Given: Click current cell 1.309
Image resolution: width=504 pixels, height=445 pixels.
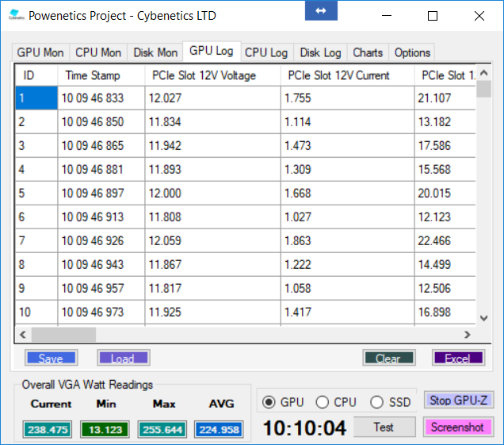Looking at the screenshot, I should (347, 169).
